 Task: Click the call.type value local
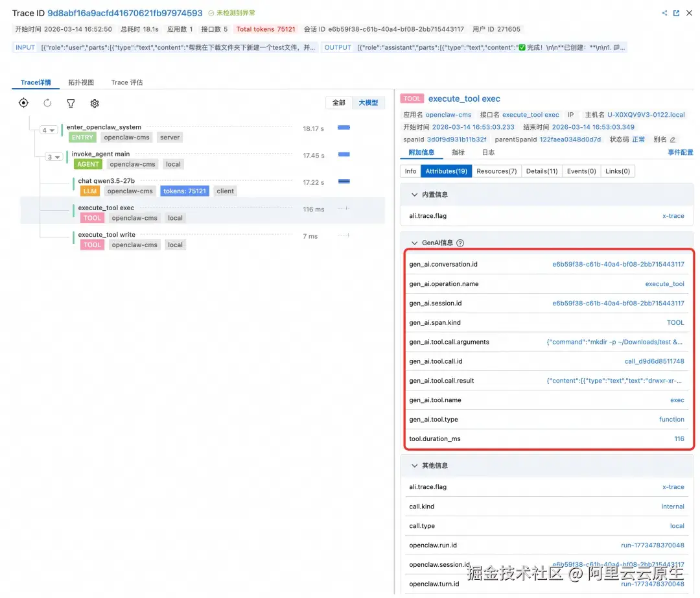677,527
